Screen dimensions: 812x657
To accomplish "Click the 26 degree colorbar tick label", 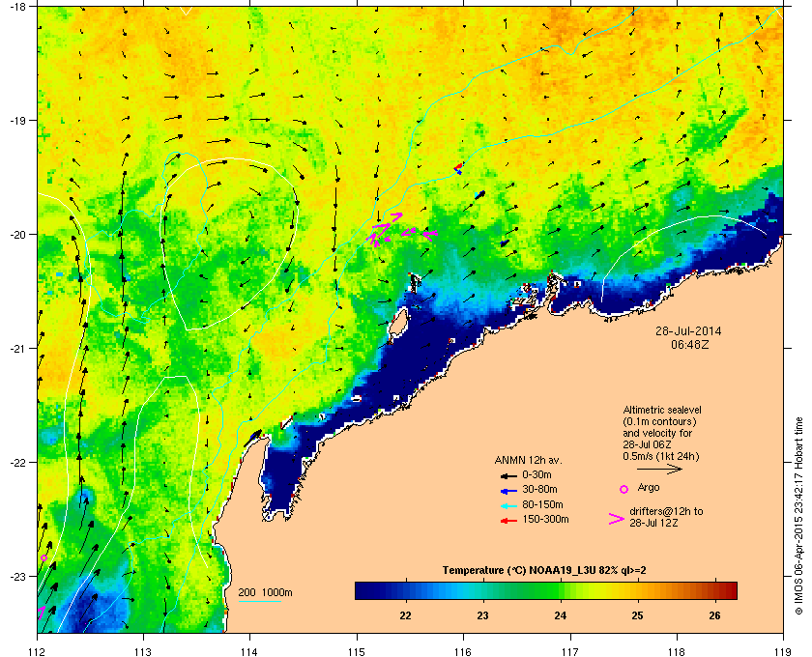I will pos(714,615).
